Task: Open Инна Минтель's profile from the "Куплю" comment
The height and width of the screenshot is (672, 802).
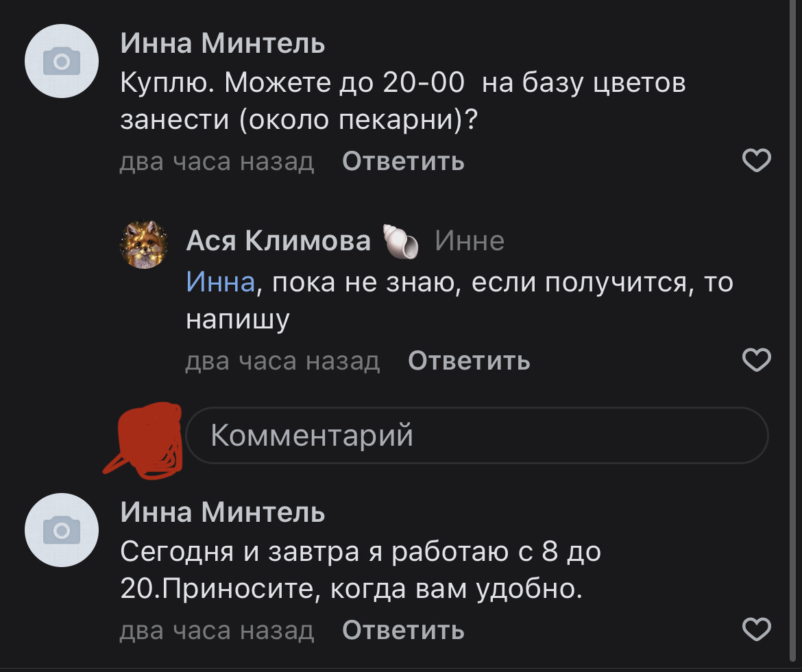Action: pos(223,45)
